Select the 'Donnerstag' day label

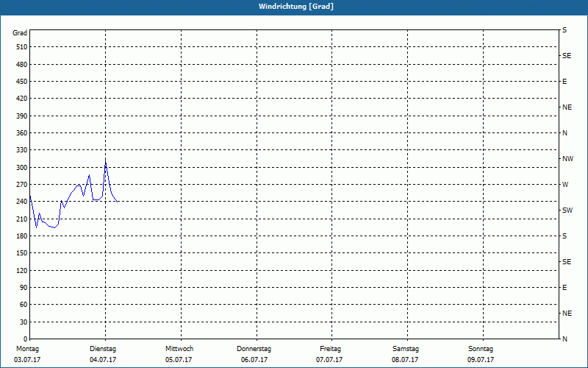[x=254, y=349]
